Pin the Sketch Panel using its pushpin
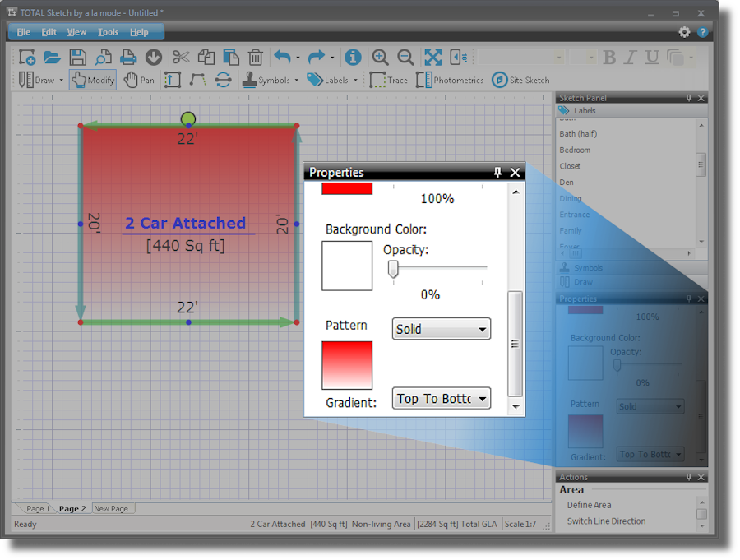Screen dimensions: 740x560 pos(689,98)
